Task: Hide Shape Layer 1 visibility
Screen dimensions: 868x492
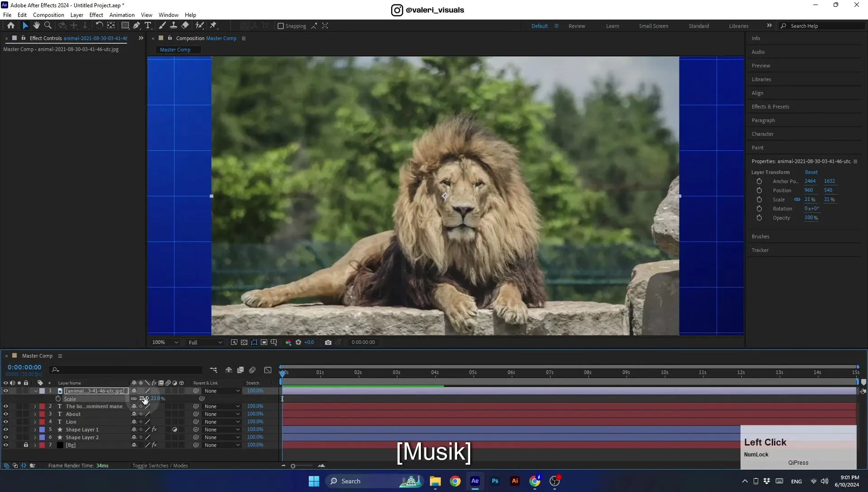Action: pyautogui.click(x=6, y=430)
